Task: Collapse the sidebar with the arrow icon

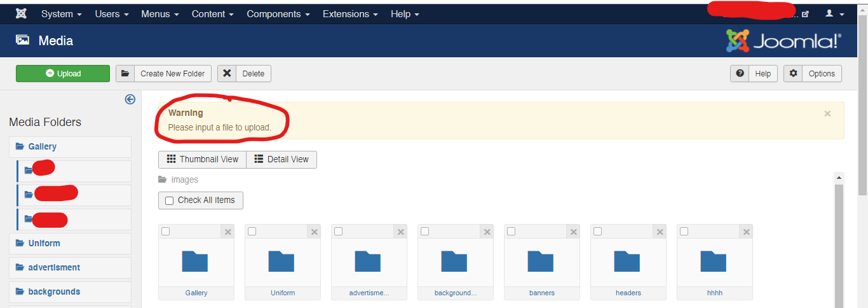Action: pos(130,99)
